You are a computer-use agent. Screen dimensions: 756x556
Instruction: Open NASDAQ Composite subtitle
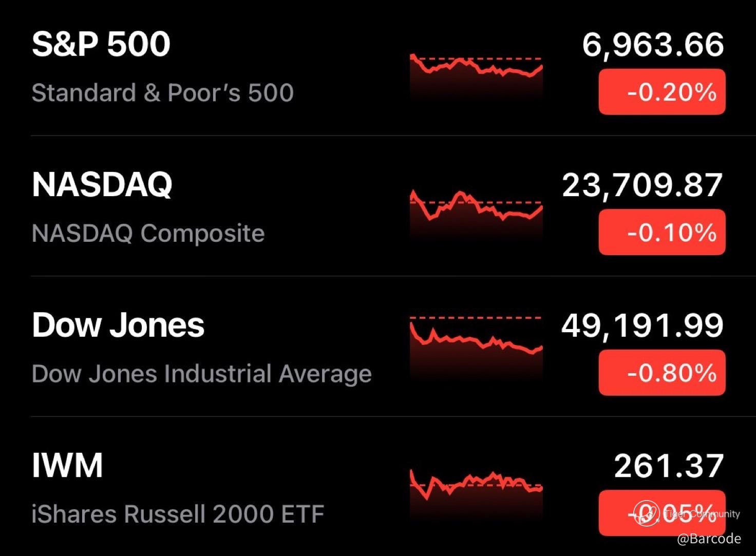[148, 233]
